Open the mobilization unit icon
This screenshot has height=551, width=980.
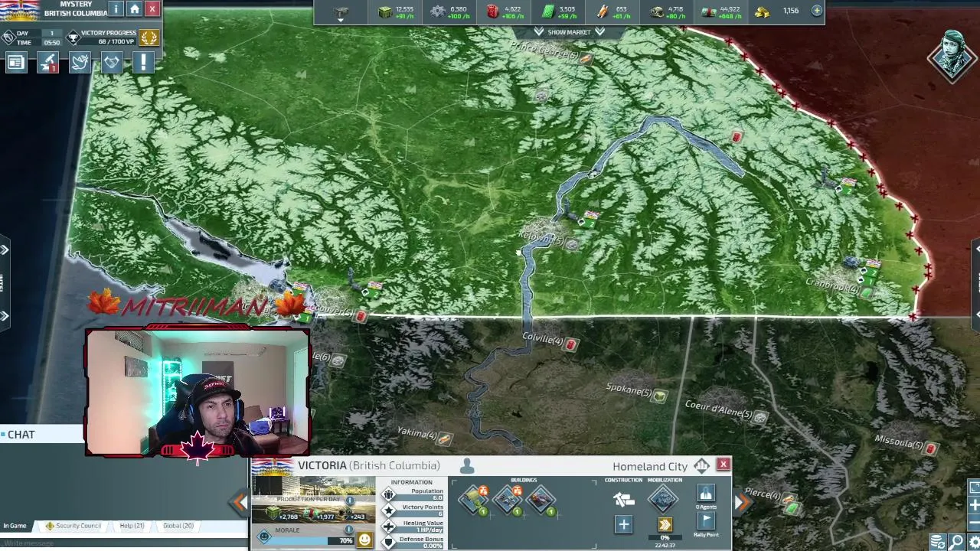click(x=664, y=500)
